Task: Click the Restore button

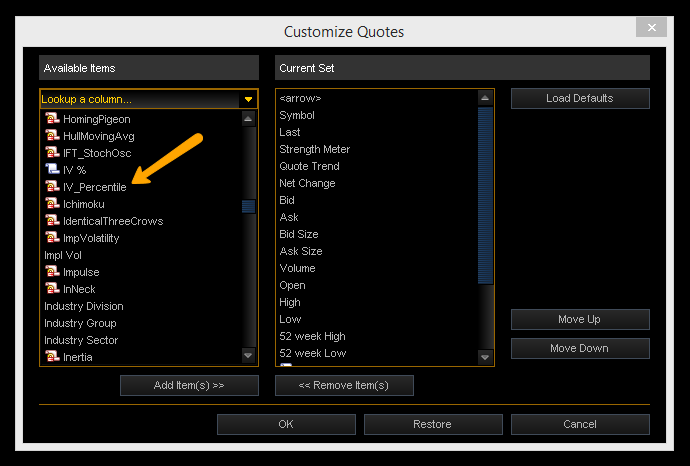Action: click(433, 424)
